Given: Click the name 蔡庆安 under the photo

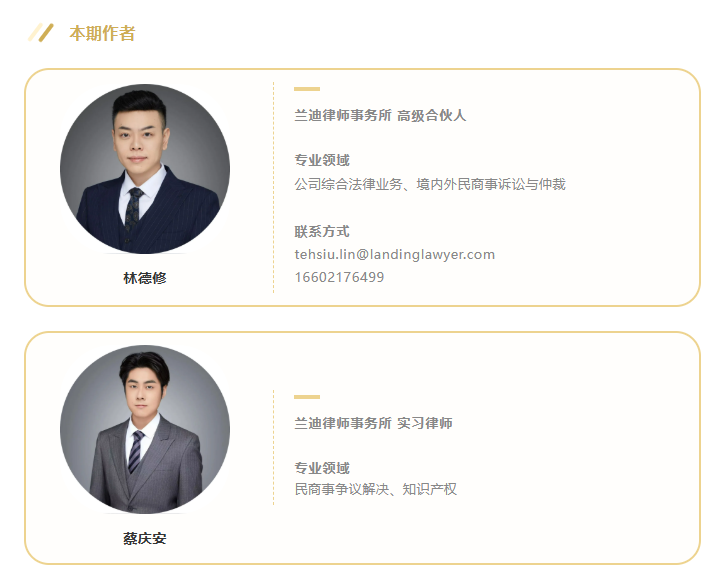Looking at the screenshot, I should (x=145, y=539).
